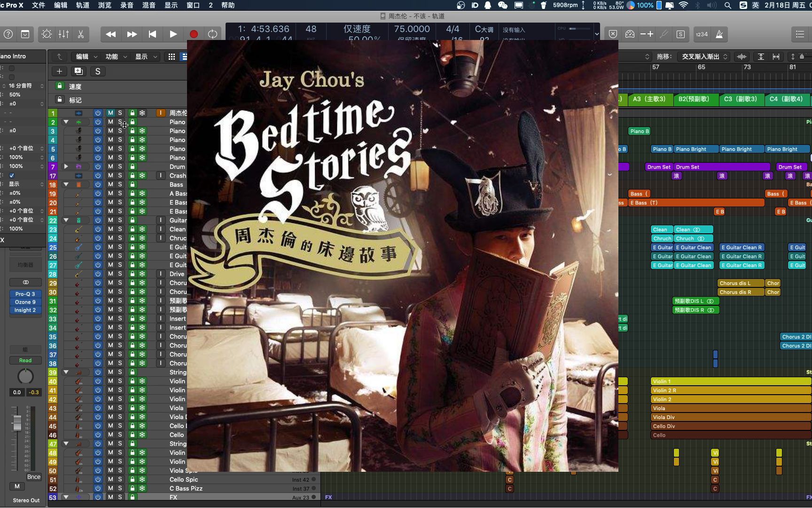Click the grid edit view icon
Viewport: 812px width, 508px height.
(172, 56)
